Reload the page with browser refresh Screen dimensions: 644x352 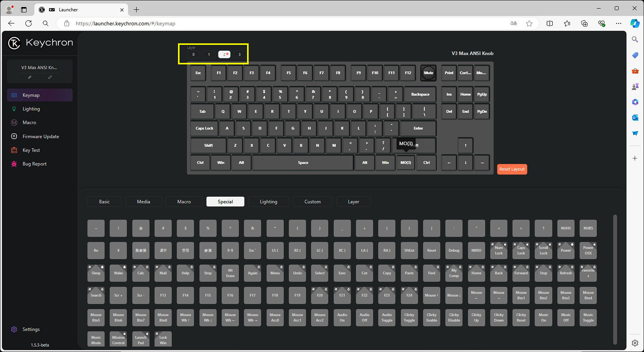point(29,23)
